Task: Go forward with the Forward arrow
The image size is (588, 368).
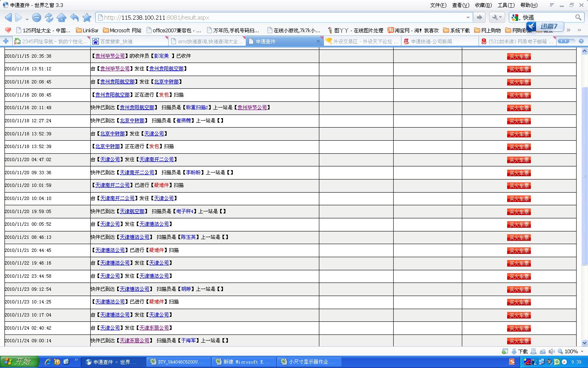Action: pos(18,18)
